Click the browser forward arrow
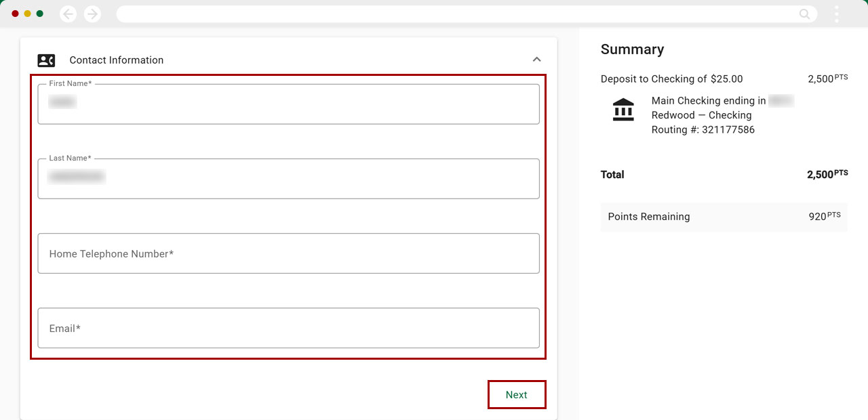Image resolution: width=868 pixels, height=420 pixels. pos(92,14)
